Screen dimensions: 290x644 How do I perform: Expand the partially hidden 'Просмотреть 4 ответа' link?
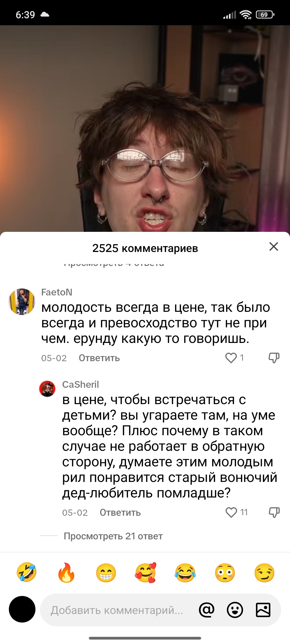click(114, 264)
